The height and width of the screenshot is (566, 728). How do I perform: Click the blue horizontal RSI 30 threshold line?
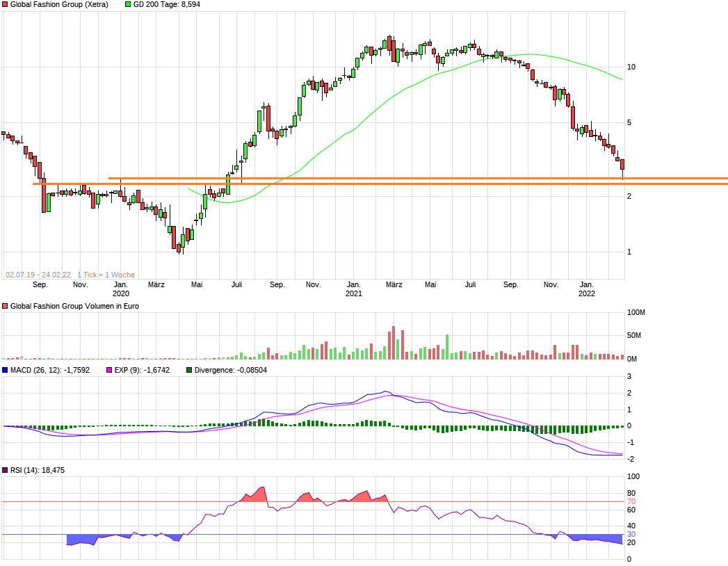(x=314, y=535)
